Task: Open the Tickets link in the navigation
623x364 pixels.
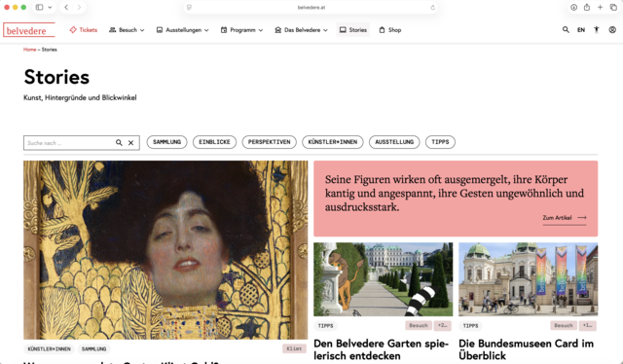Action: [84, 30]
